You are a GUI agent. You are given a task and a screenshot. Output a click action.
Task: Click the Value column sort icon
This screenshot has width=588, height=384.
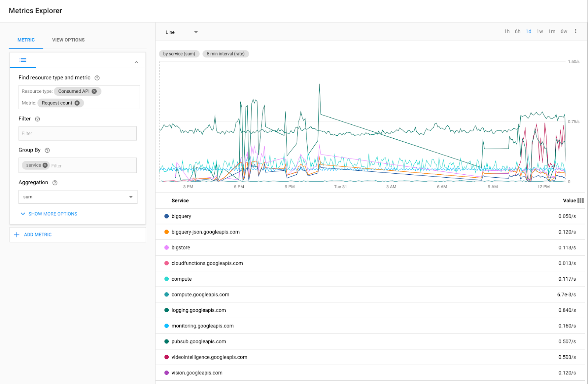[580, 200]
